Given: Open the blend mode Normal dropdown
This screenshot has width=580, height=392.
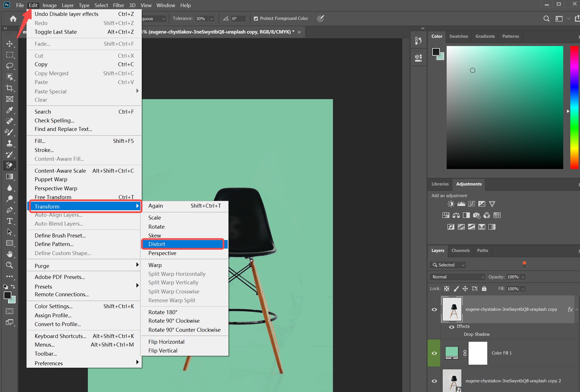Looking at the screenshot, I should point(457,277).
